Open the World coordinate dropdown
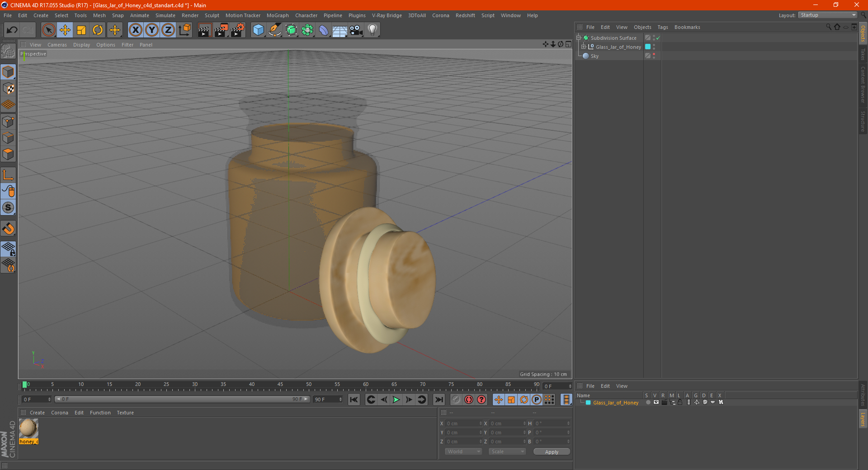Viewport: 868px width, 470px height. coord(463,451)
